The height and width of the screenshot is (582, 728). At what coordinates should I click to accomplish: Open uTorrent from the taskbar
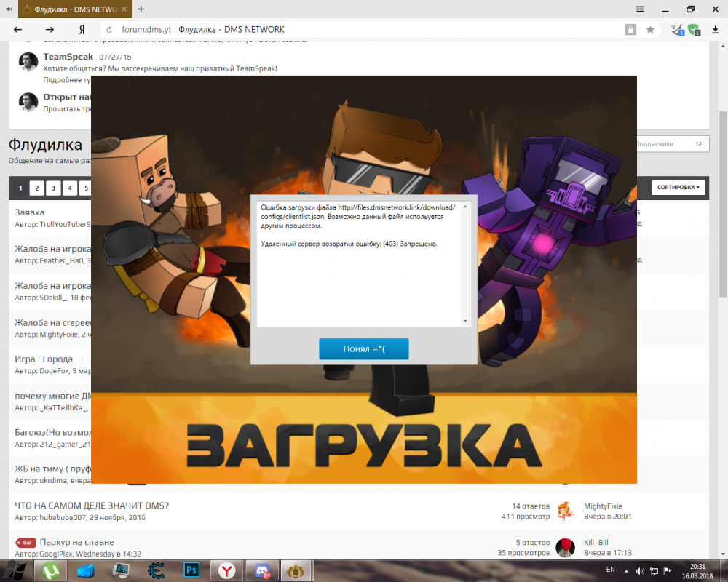tap(52, 570)
